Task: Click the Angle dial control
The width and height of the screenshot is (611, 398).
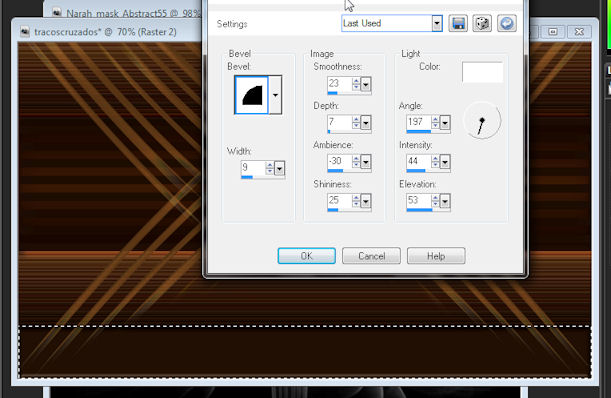Action: coord(482,120)
